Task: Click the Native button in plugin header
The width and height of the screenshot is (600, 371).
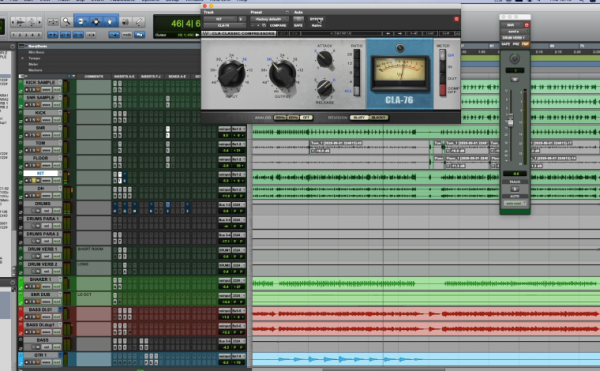Action: (316, 25)
